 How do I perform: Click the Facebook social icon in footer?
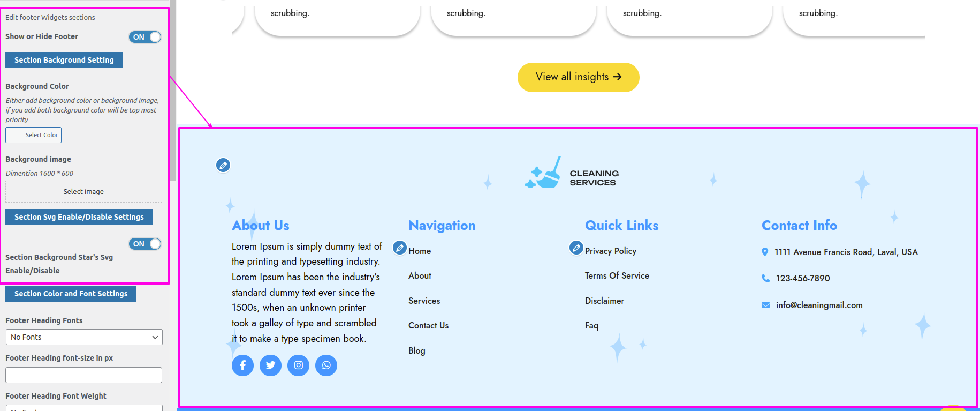(242, 365)
